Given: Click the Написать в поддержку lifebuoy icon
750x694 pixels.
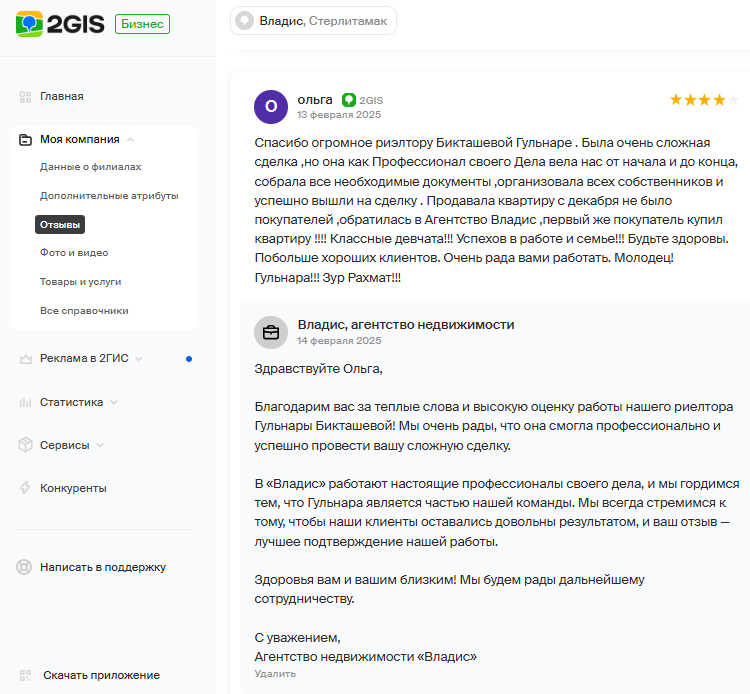Looking at the screenshot, I should [24, 567].
